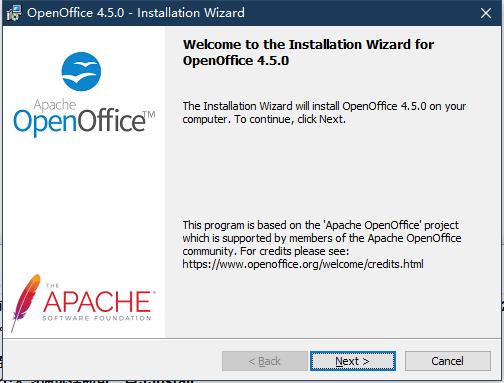Click the empty area left of the Back button
This screenshot has height=383, width=504.
[x=113, y=361]
